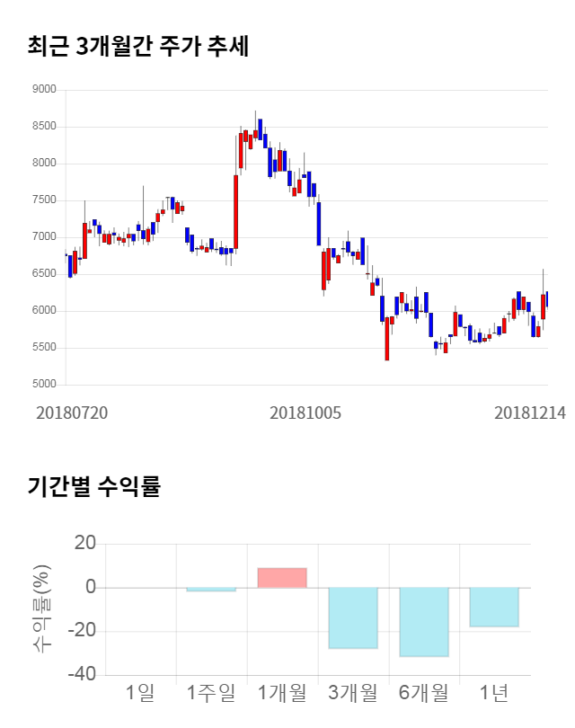Click the 20180720 date label

click(72, 413)
